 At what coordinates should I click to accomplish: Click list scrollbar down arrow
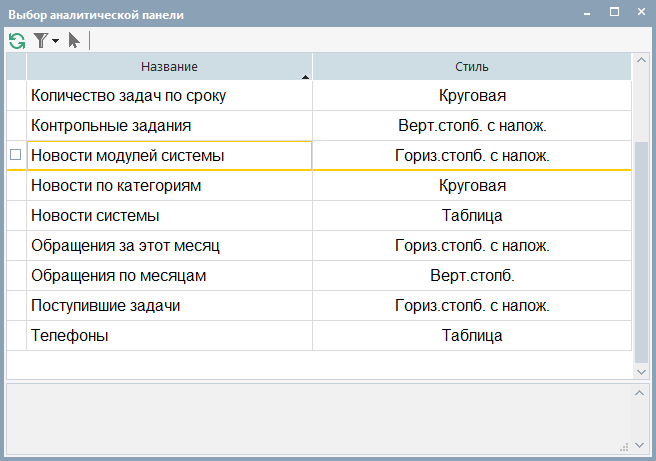pyautogui.click(x=641, y=372)
